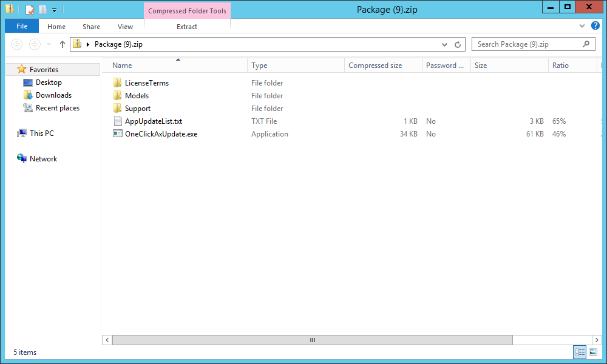Screen dimensions: 607x364
Task: Open the LicenseTerms folder
Action: 146,83
